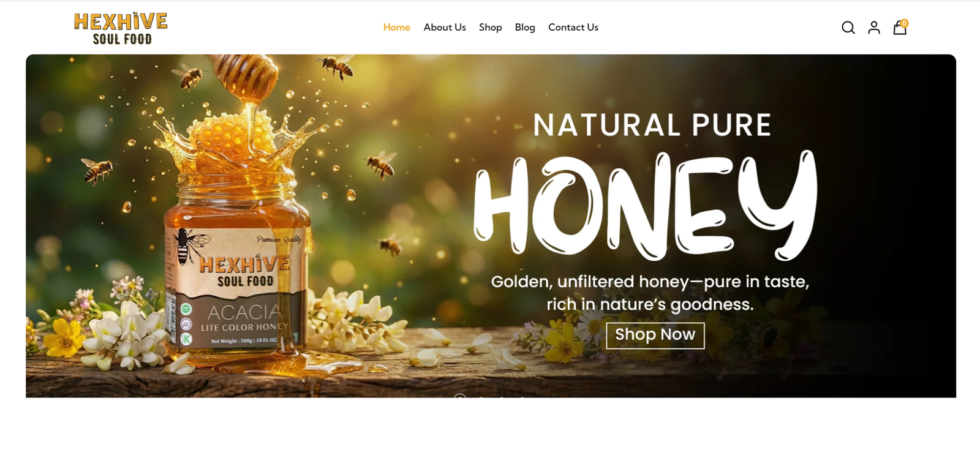Open the shopping bag cart icon

(899, 28)
